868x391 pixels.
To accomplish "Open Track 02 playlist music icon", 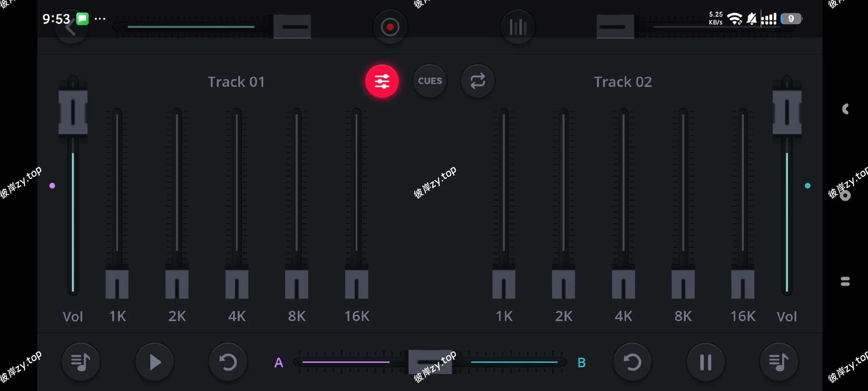I will tap(779, 362).
